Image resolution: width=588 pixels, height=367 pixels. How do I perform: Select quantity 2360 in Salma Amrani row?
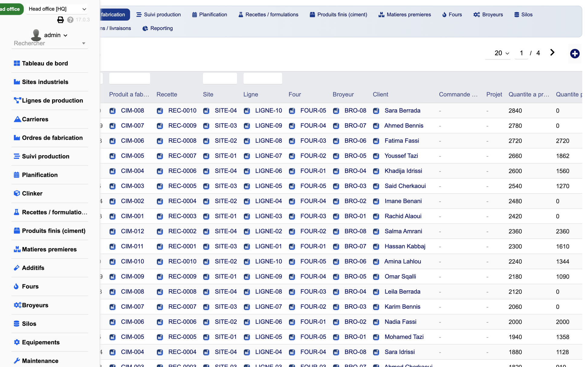[515, 231]
